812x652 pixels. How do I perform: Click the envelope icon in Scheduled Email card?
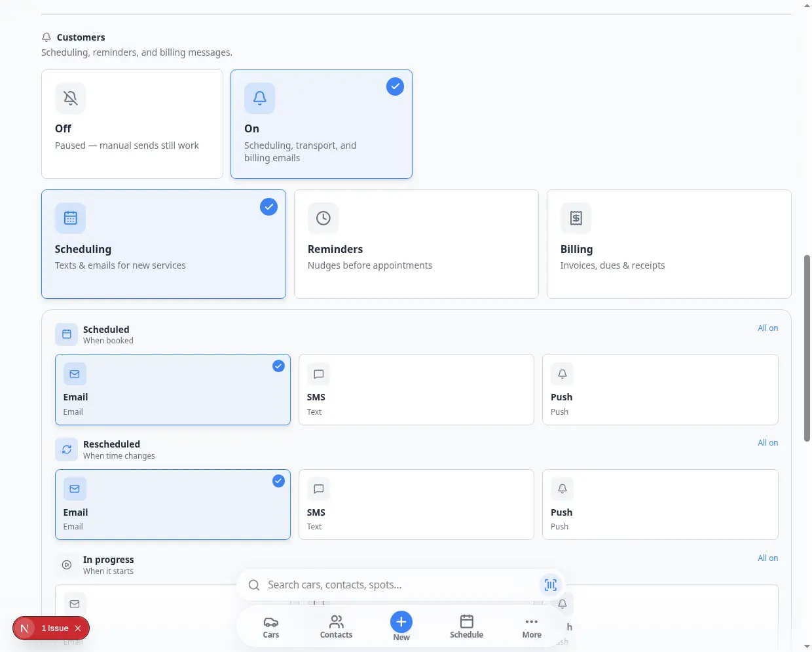coord(75,374)
